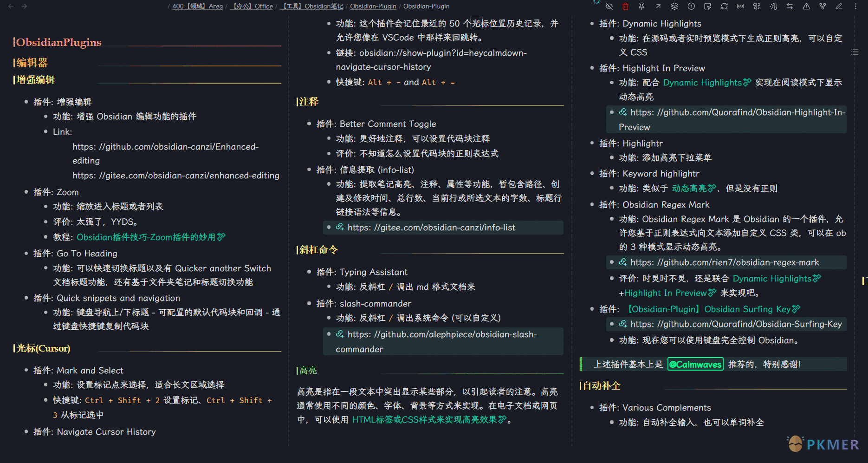Click the '光标(Cursor)' heading

coord(44,348)
